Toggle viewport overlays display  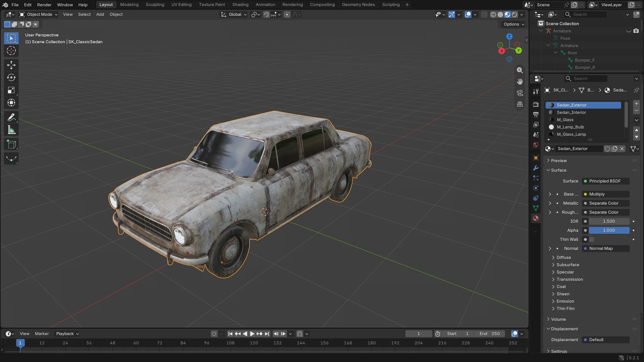pyautogui.click(x=468, y=14)
